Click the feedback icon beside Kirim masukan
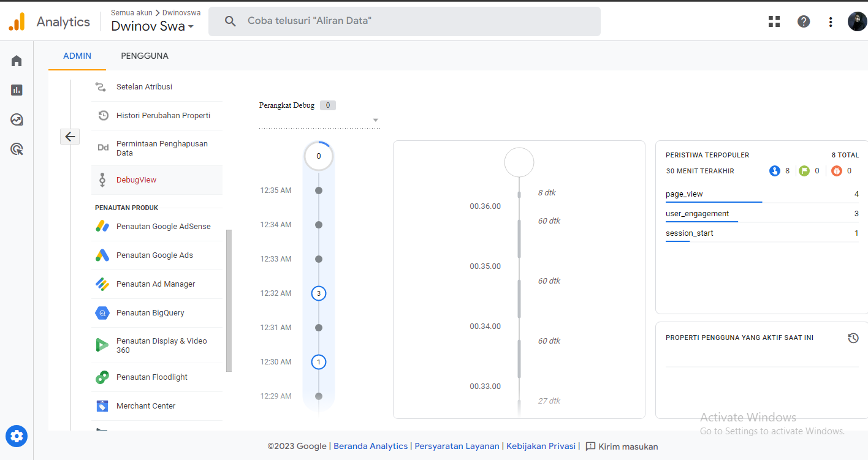 pos(590,447)
